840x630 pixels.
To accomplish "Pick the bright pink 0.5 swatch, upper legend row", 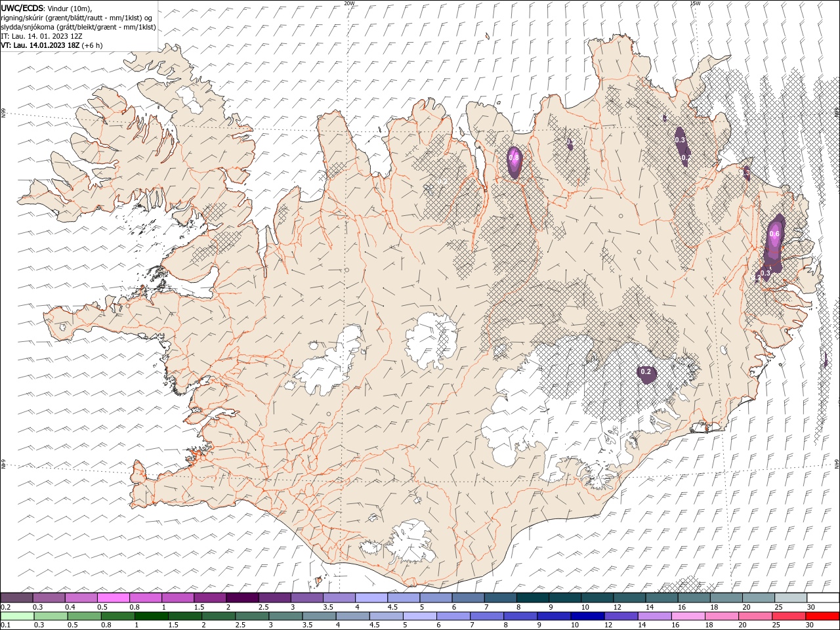I will tap(113, 598).
